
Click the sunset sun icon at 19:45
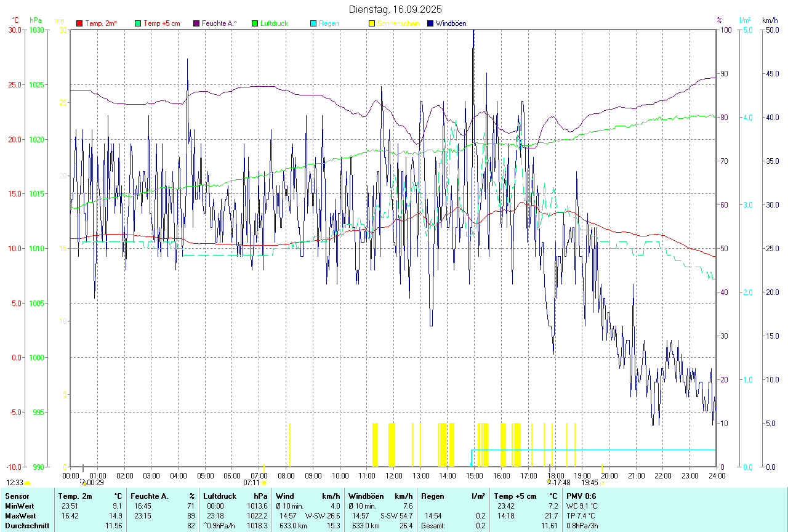pos(603,483)
